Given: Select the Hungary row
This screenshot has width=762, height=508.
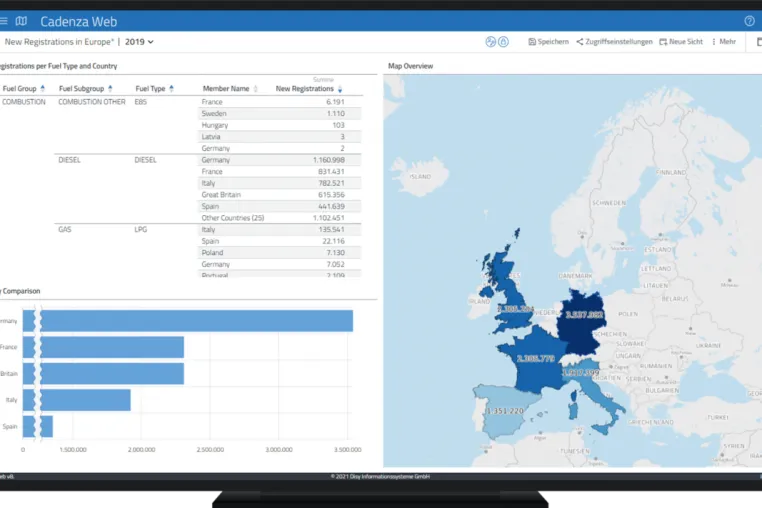Looking at the screenshot, I should tap(280, 125).
